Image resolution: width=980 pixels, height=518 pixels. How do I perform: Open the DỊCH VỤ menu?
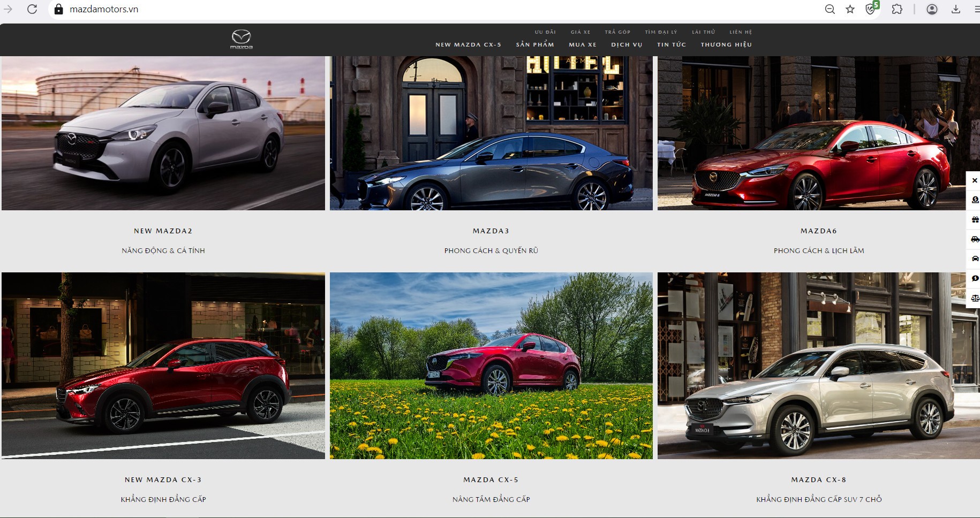[x=627, y=44]
